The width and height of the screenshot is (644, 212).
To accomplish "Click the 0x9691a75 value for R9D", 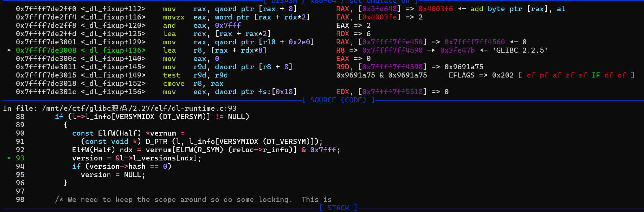I will [x=464, y=67].
